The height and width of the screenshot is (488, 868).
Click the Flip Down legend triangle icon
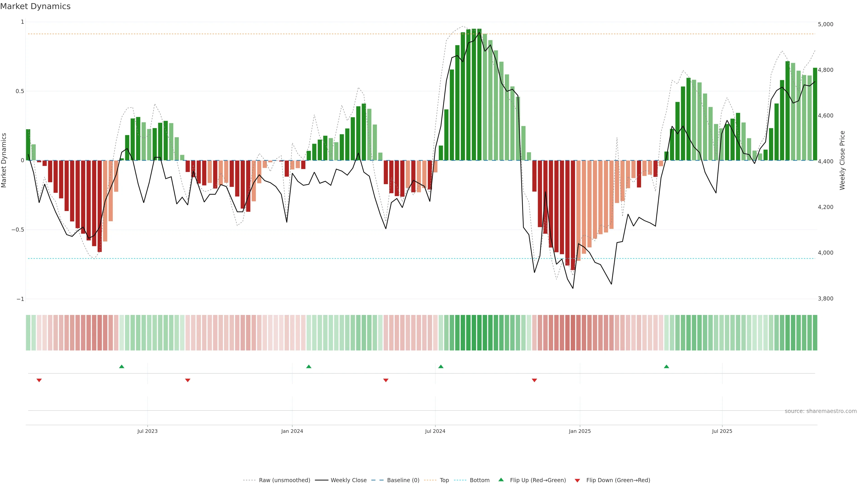[577, 480]
